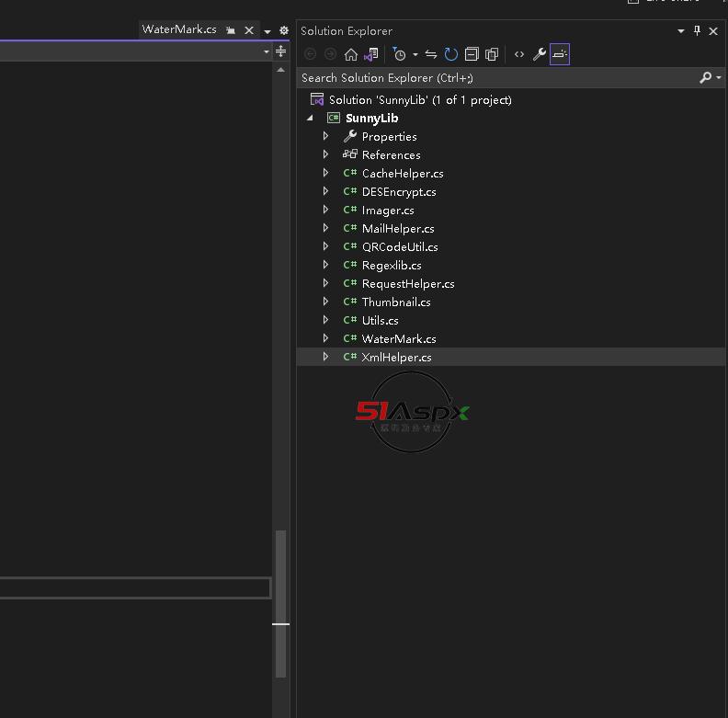This screenshot has width=728, height=718.
Task: Expand Regexlib.cs file node
Action: coord(325,265)
